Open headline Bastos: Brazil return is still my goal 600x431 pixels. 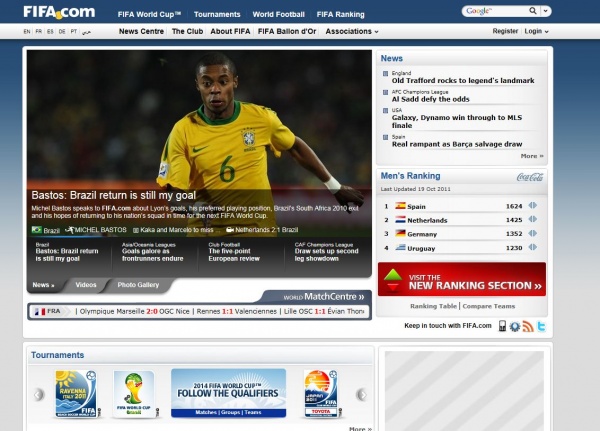pyautogui.click(x=114, y=195)
